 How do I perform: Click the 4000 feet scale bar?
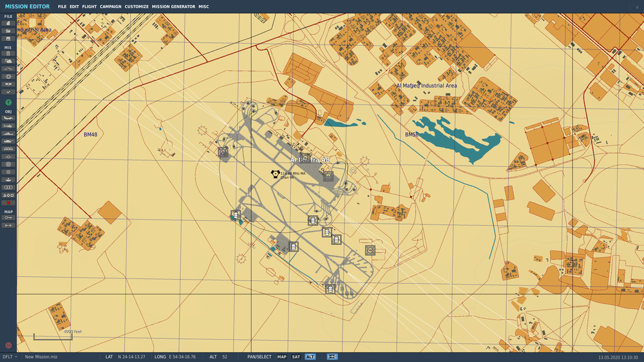pyautogui.click(x=53, y=337)
